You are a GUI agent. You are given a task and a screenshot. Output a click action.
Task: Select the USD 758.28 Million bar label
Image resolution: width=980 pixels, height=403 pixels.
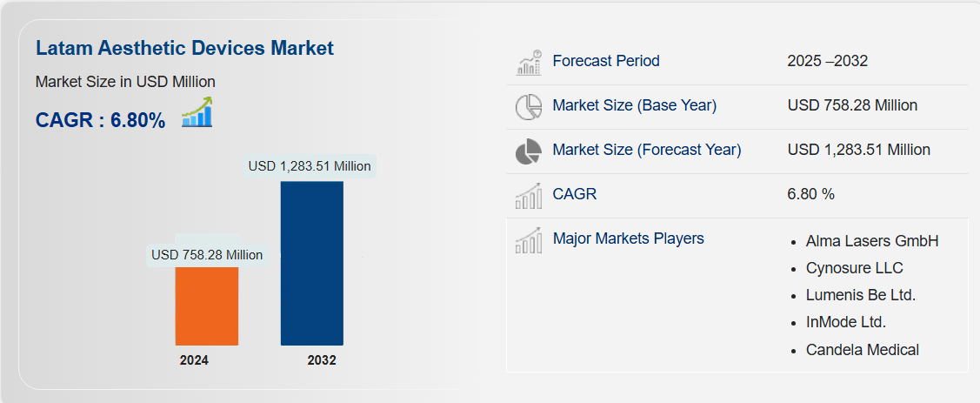click(207, 255)
